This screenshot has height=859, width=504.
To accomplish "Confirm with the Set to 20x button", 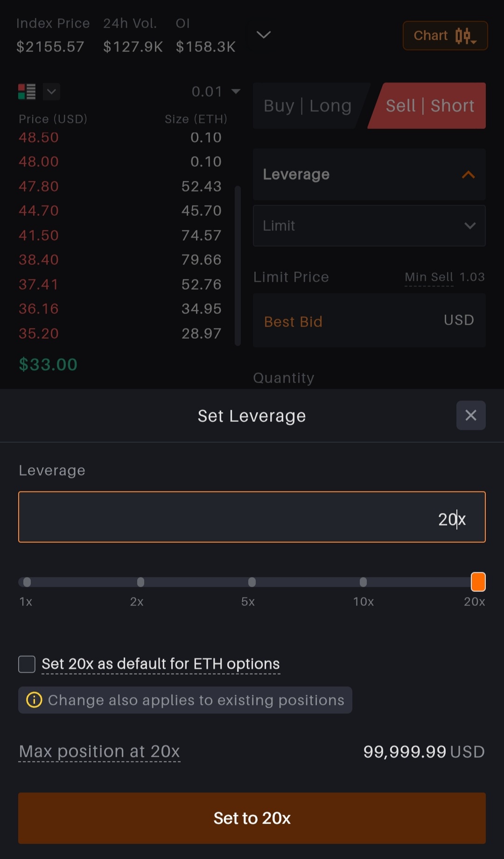I will pos(252,818).
